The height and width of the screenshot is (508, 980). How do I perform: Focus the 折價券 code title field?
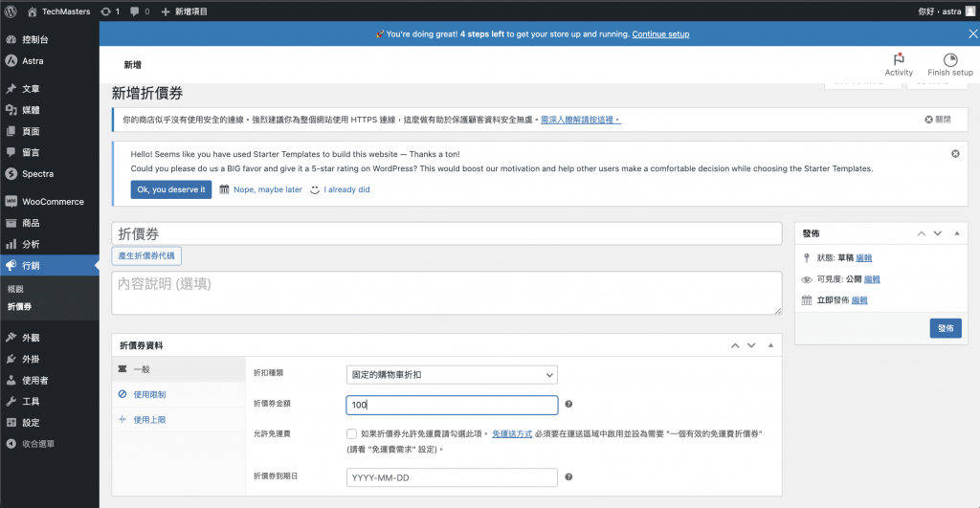point(447,233)
